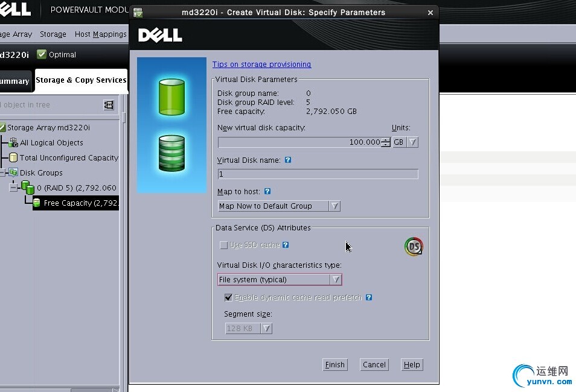Click the Disk Groups folder icon
Image resolution: width=576 pixels, height=392 pixels.
coord(13,172)
